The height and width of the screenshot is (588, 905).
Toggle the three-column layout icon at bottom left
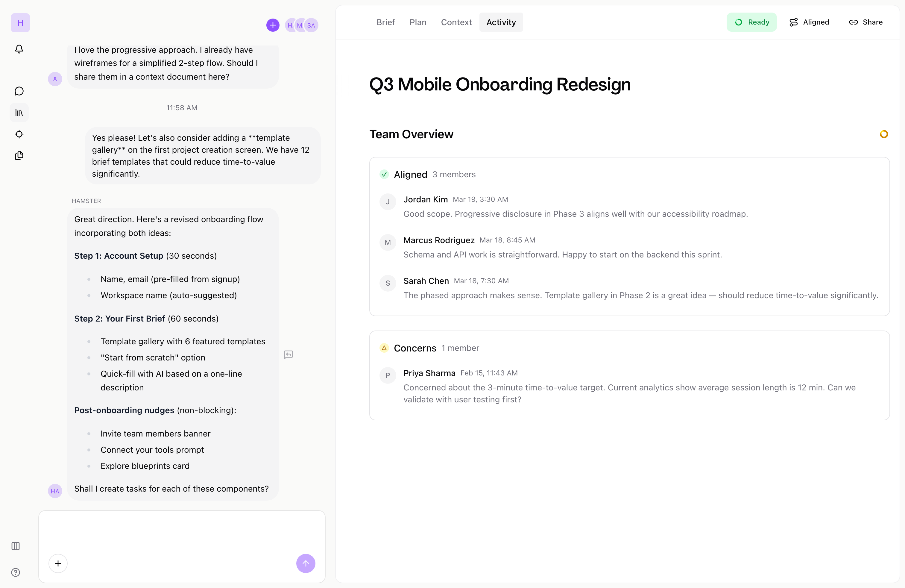point(15,546)
